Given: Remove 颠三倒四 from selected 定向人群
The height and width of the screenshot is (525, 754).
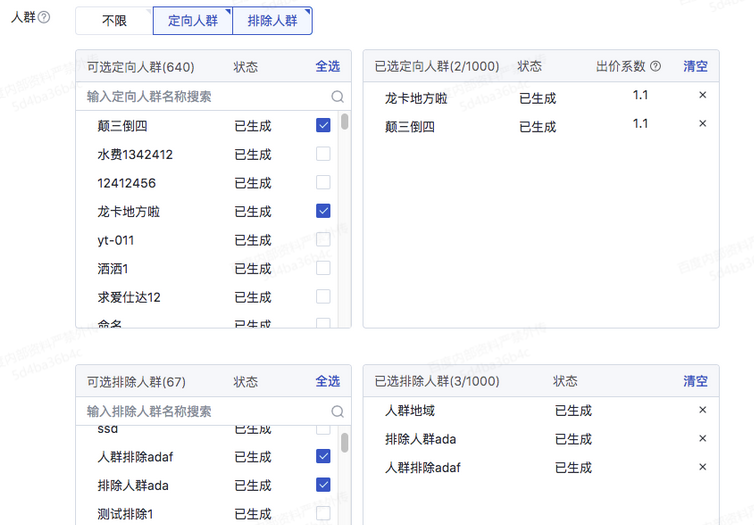Looking at the screenshot, I should [703, 124].
